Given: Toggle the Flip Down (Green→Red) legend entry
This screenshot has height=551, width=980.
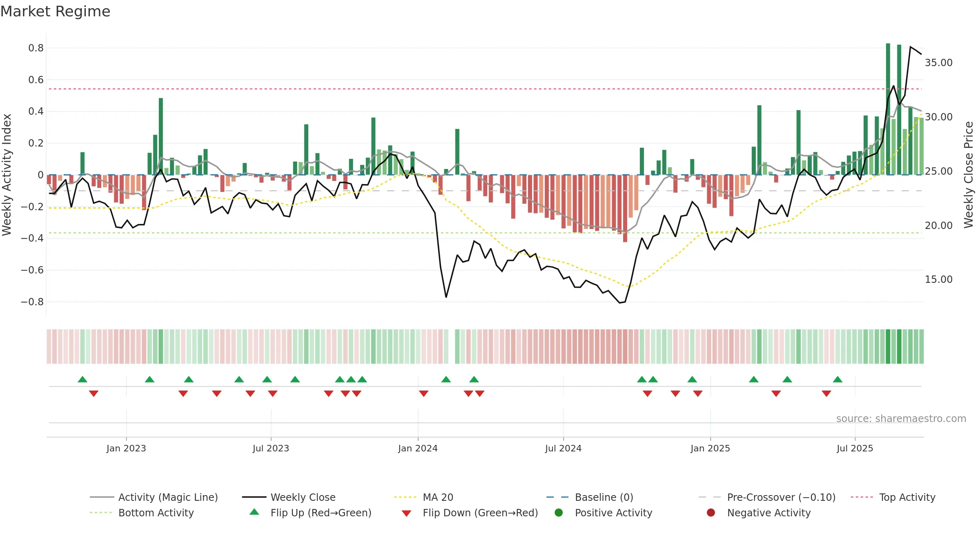Looking at the screenshot, I should click(x=470, y=513).
